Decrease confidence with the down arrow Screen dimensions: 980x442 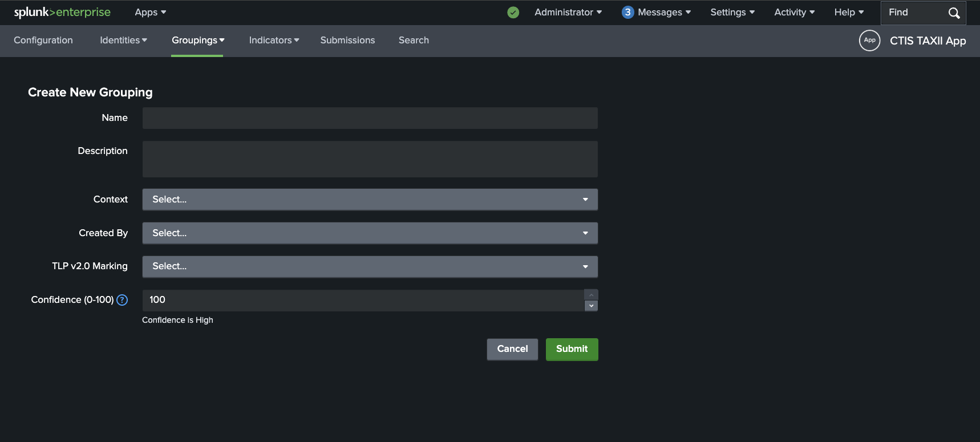coord(592,306)
